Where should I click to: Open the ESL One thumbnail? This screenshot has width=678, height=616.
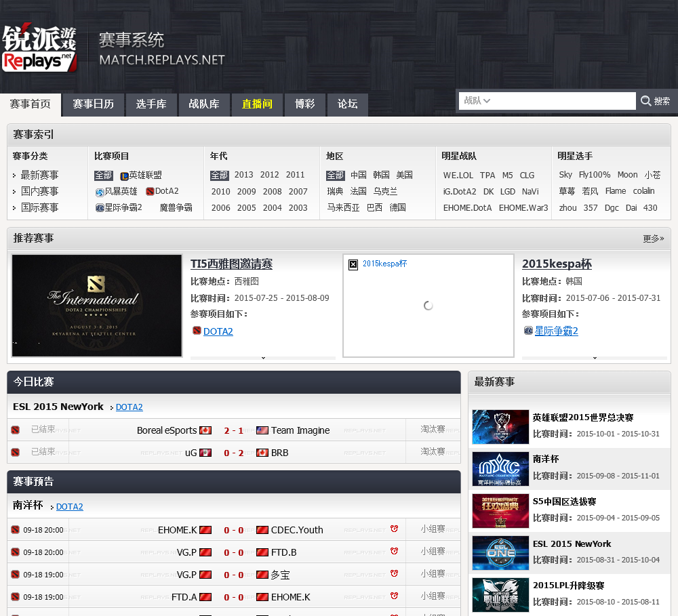500,553
